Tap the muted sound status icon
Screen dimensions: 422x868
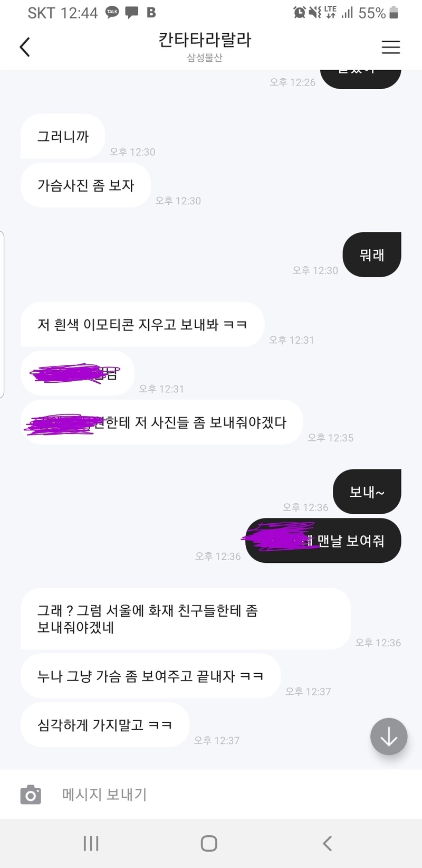pos(315,12)
